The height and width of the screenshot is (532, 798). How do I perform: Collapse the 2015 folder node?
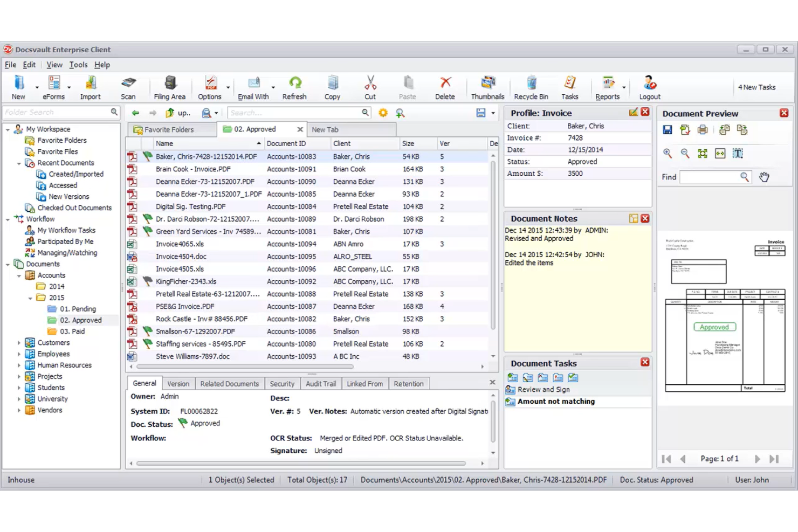click(30, 298)
